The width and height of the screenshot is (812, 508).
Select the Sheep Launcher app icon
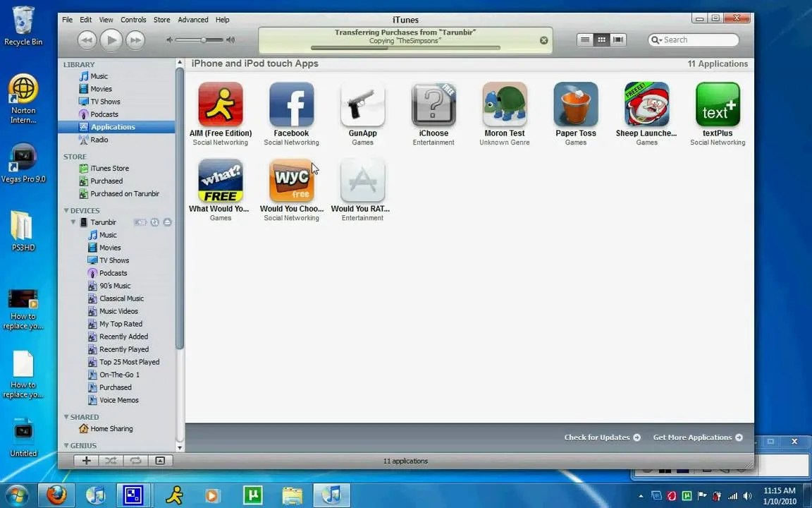click(x=647, y=104)
